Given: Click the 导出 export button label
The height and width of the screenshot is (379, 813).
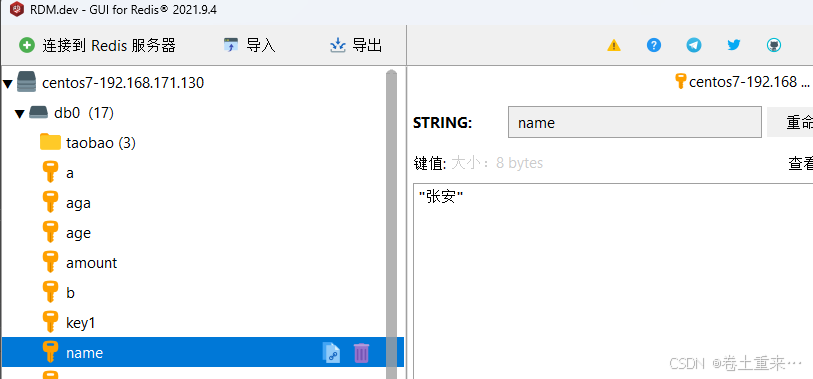Looking at the screenshot, I should pyautogui.click(x=367, y=46).
